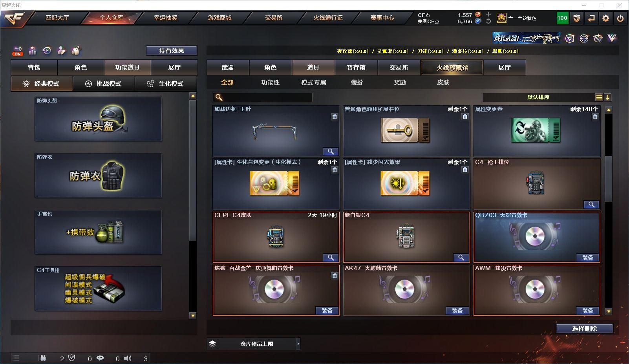Open the 成长武器 banner icon
Image resolution: width=629 pixels, height=364 pixels.
point(527,38)
